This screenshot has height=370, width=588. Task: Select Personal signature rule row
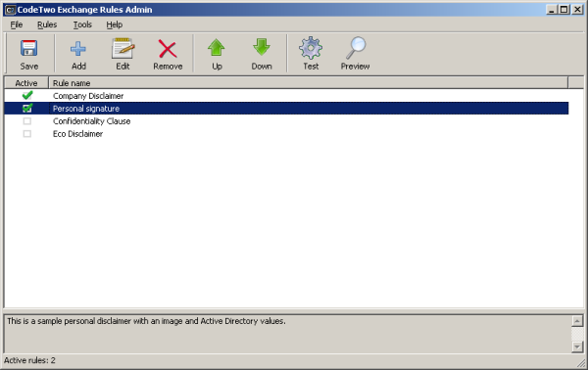pos(286,109)
